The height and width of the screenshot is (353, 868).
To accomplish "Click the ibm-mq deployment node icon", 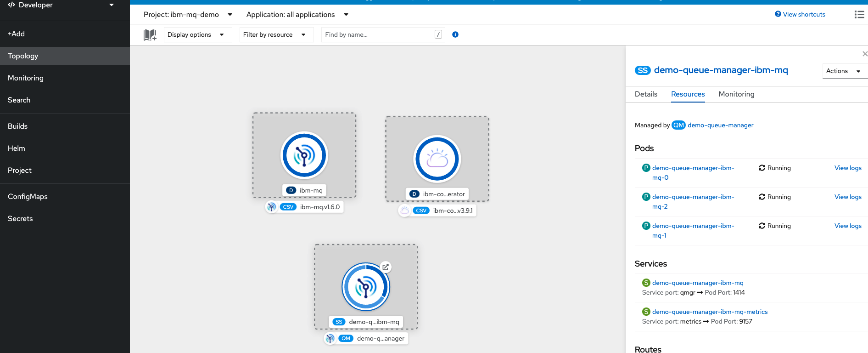I will 304,155.
